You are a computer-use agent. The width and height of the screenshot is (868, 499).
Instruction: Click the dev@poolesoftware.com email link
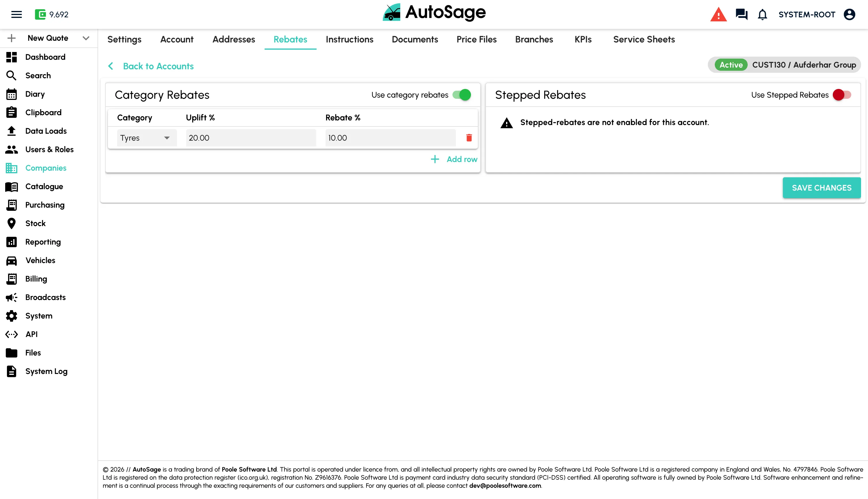click(505, 486)
